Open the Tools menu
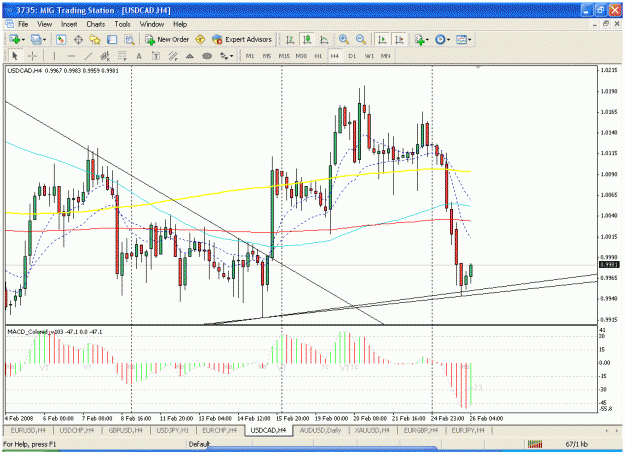The width and height of the screenshot is (625, 452). point(122,24)
